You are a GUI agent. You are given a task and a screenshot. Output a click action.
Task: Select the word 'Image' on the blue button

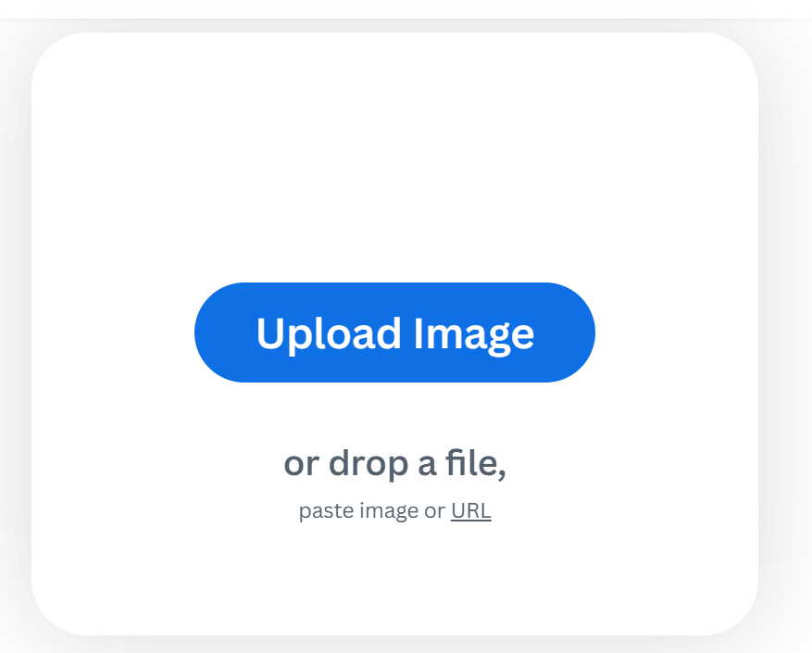pos(474,334)
